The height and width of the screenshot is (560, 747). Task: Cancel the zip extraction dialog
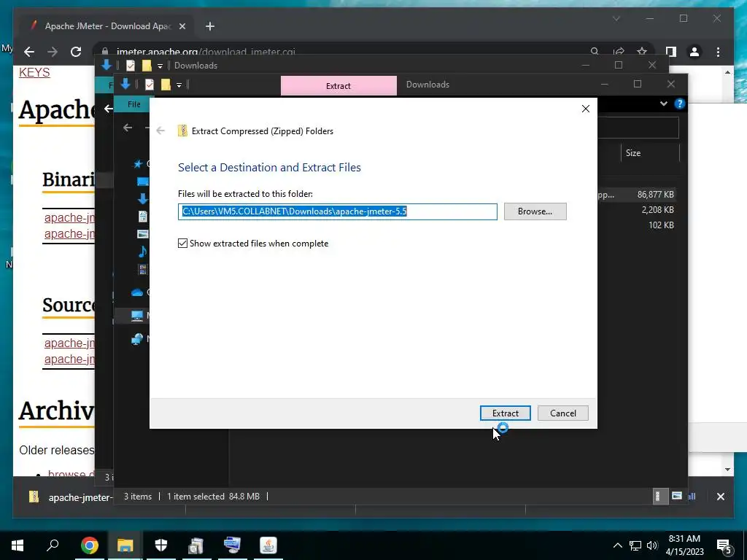pos(562,413)
